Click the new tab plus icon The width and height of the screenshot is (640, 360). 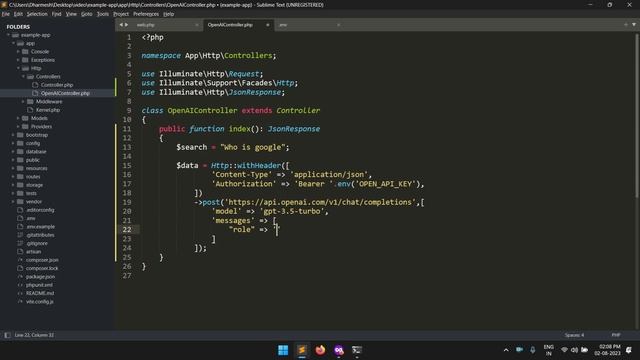point(626,25)
